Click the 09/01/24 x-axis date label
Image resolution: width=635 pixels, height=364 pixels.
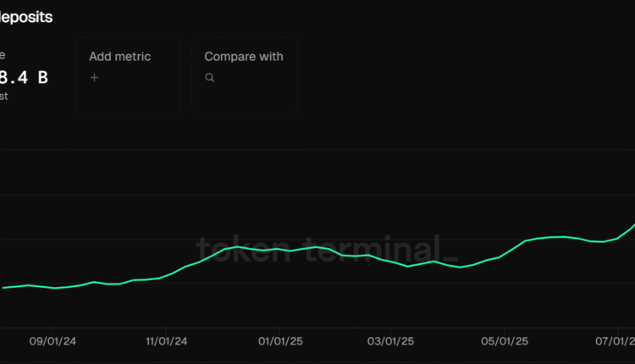click(52, 341)
